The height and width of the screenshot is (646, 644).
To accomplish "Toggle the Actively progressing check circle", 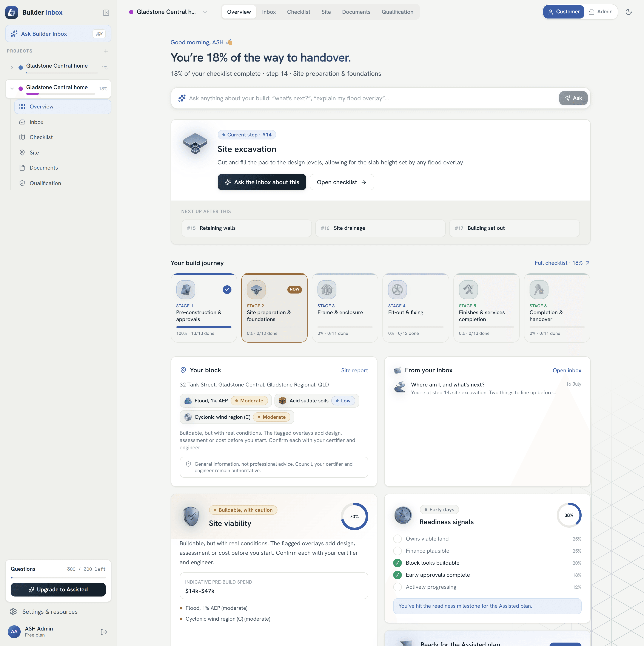I will pos(397,587).
